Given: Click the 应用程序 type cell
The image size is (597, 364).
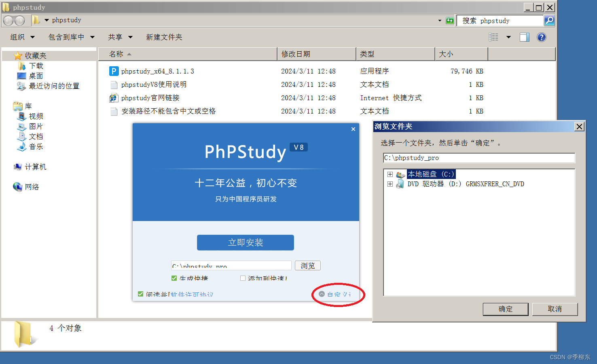Looking at the screenshot, I should click(x=375, y=71).
